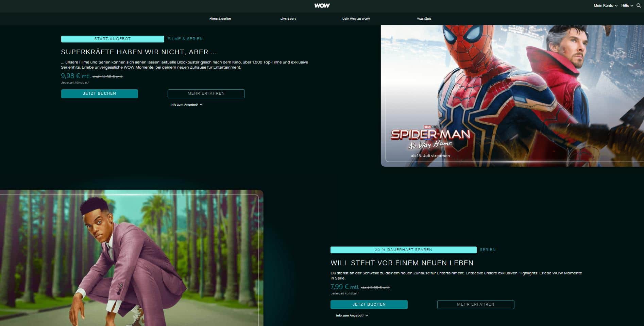
Task: Click Jetzt Buchen for 9,98 € offer
Action: (x=100, y=94)
